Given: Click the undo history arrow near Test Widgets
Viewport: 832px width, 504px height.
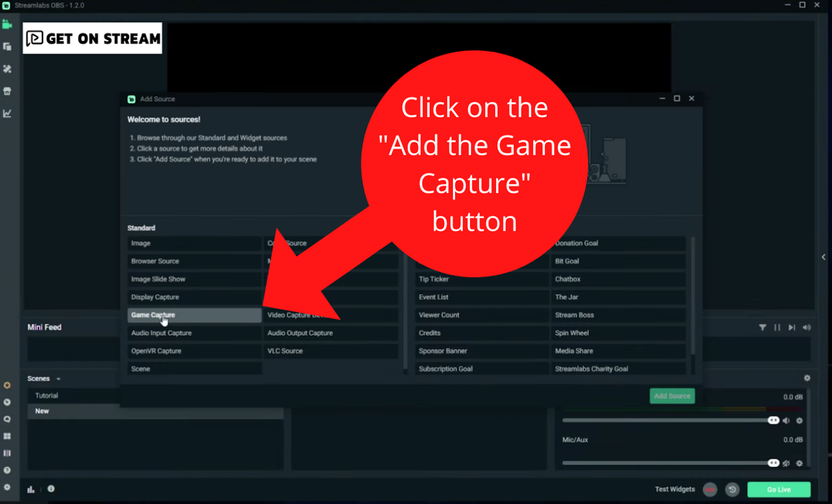Looking at the screenshot, I should click(732, 489).
